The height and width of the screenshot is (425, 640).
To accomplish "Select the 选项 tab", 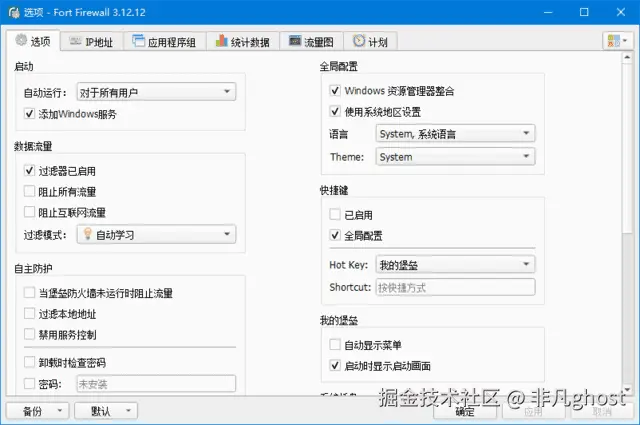I will [x=33, y=40].
